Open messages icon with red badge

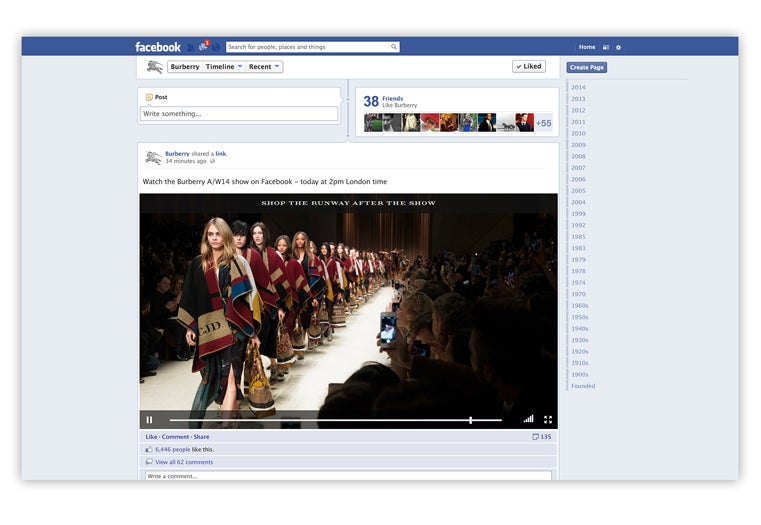click(x=203, y=47)
